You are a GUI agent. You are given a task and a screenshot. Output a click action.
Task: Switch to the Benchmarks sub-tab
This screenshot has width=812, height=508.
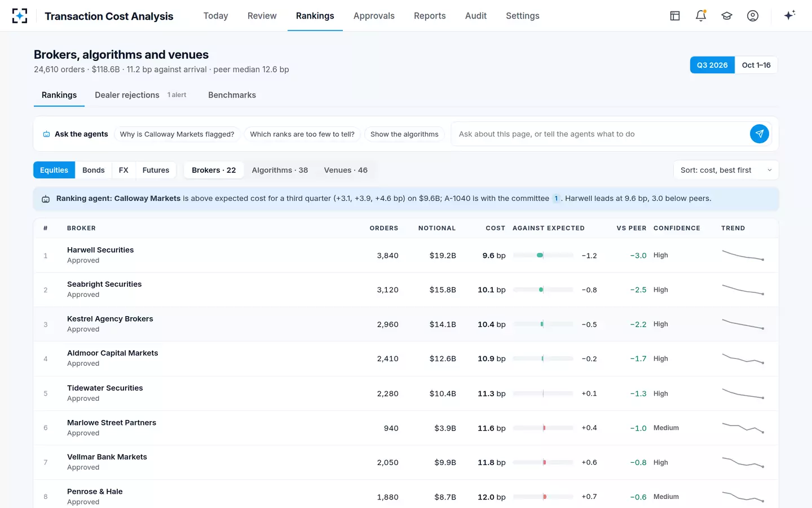coord(232,95)
